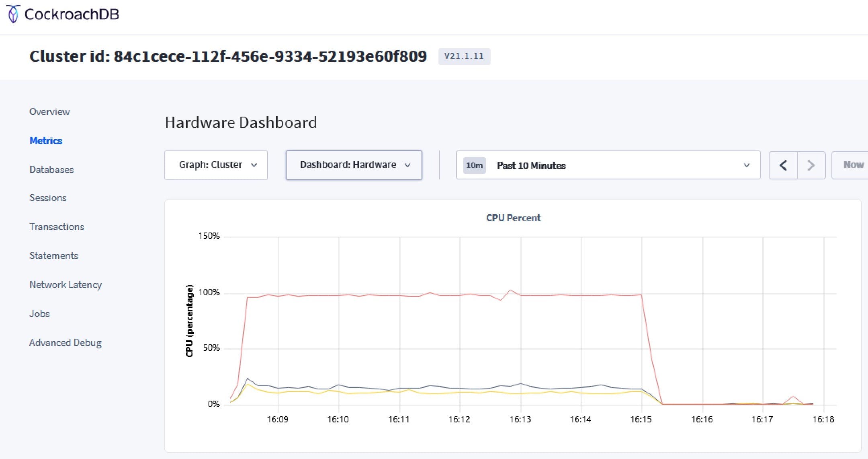This screenshot has width=868, height=459.
Task: Go to the next time window arrow
Action: [811, 165]
